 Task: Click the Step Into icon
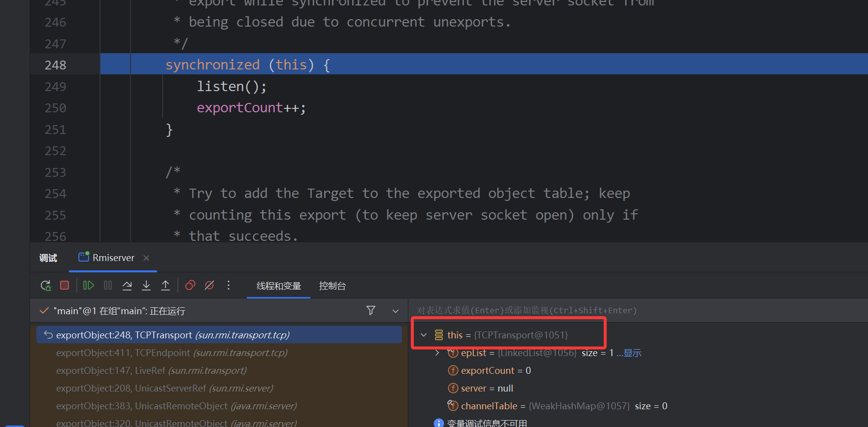[x=146, y=286]
